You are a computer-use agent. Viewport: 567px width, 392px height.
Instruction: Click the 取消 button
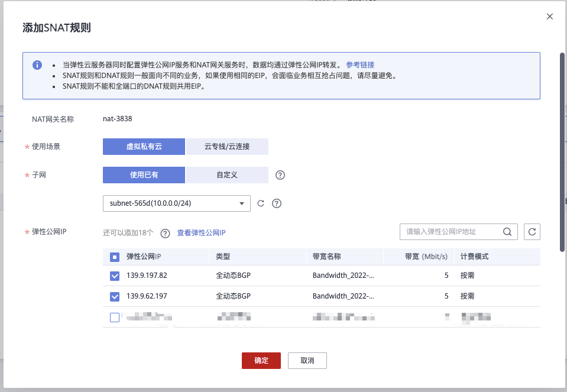click(307, 360)
